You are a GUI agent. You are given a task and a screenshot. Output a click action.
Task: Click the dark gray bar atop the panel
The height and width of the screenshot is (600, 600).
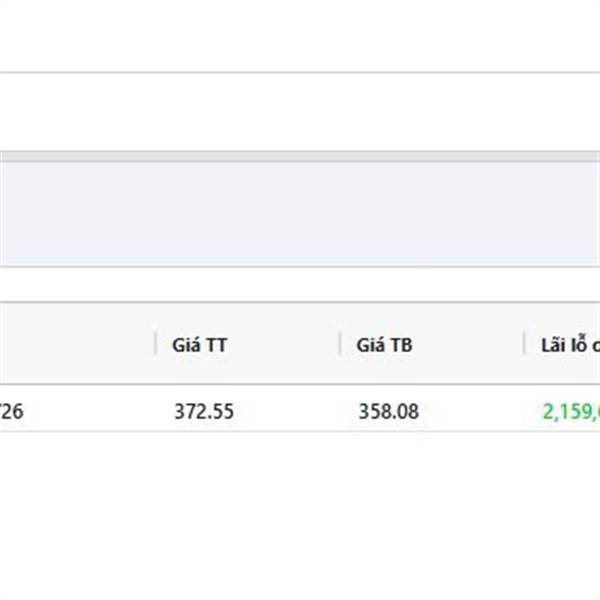(300, 157)
